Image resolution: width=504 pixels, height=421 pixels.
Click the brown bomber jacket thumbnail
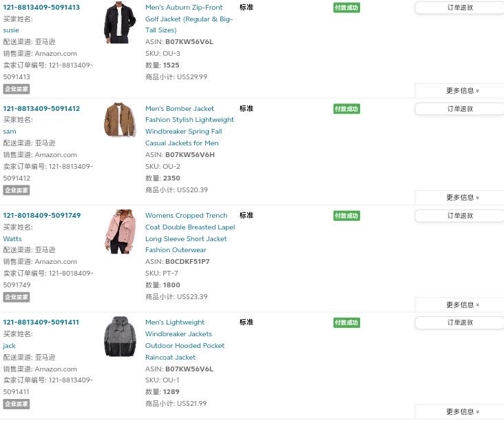120,120
